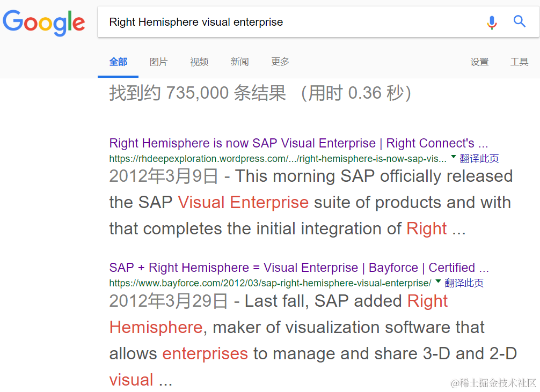The width and height of the screenshot is (540, 392).
Task: Click the rhdeepexploration.wordpress.com URL
Action: pos(278,159)
